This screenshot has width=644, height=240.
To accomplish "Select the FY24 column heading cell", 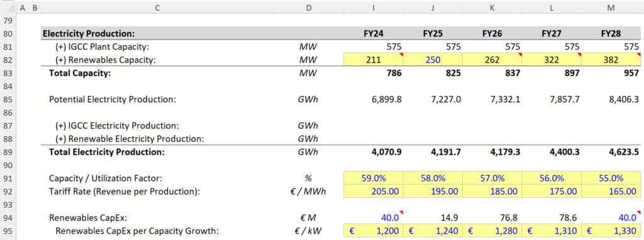I will (x=374, y=34).
